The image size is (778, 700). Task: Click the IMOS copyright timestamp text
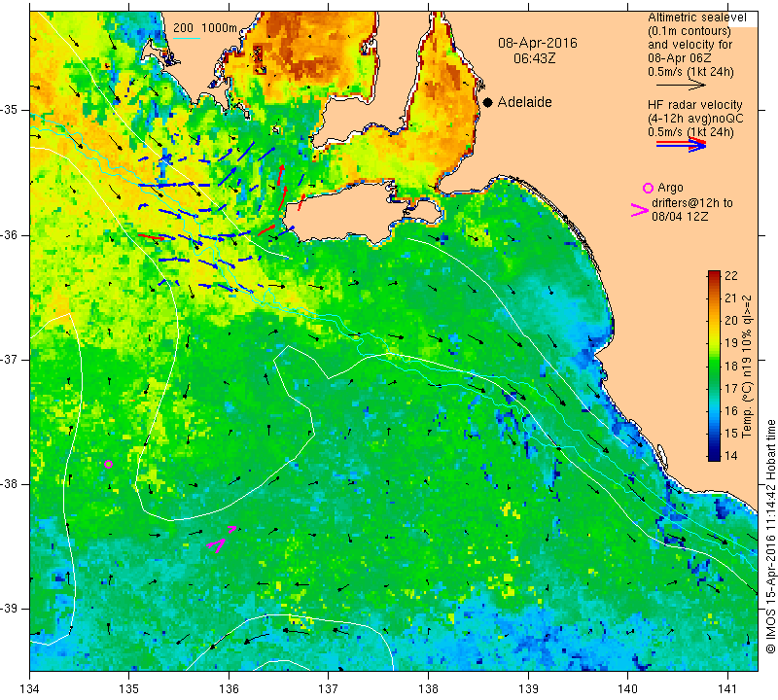pos(770,537)
